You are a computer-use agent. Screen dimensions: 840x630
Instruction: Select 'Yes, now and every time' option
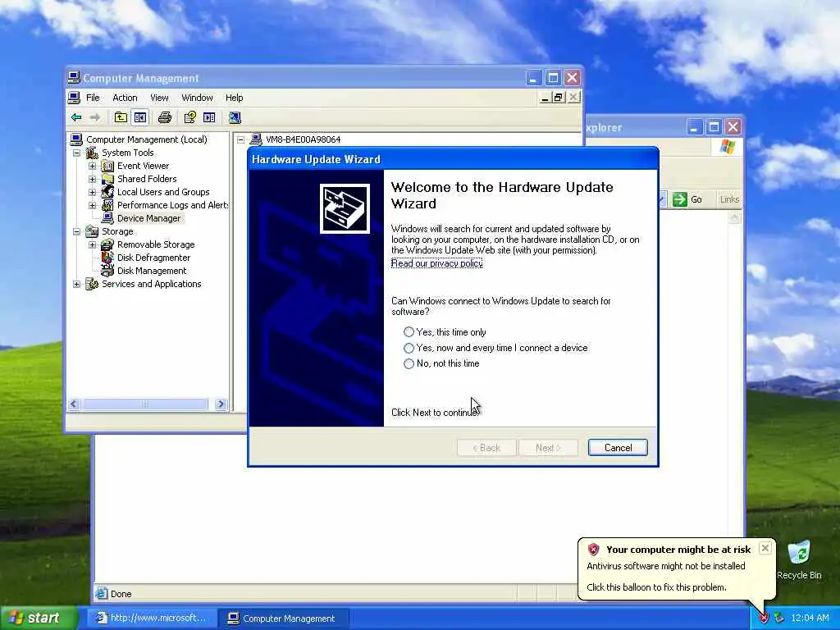409,348
